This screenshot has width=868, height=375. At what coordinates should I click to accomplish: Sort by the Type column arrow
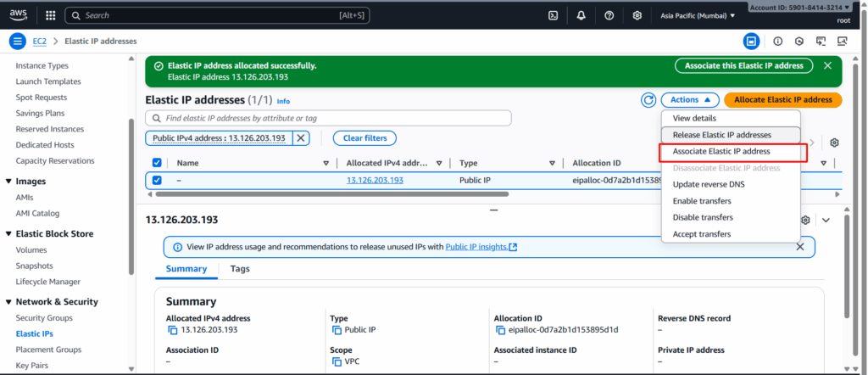[552, 163]
